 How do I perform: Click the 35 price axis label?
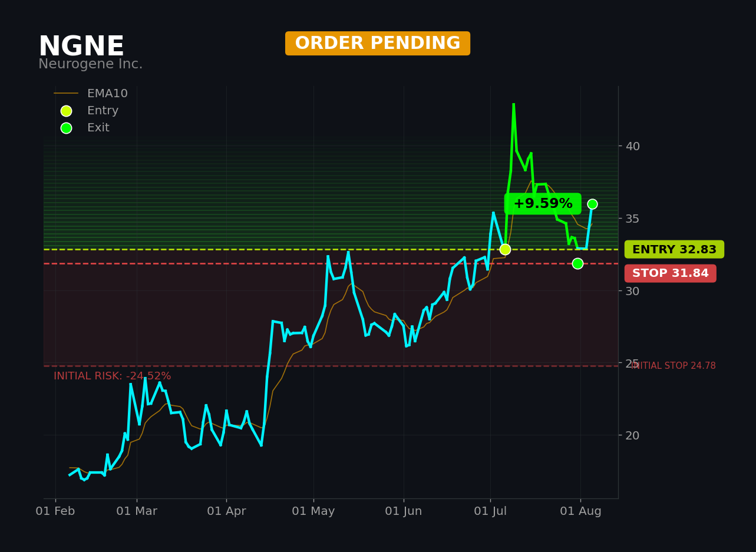coord(633,219)
